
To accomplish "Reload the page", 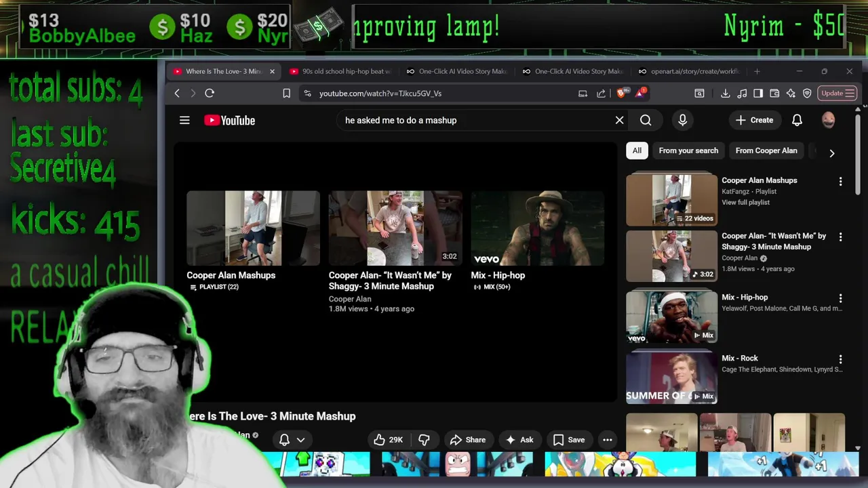I will [210, 94].
